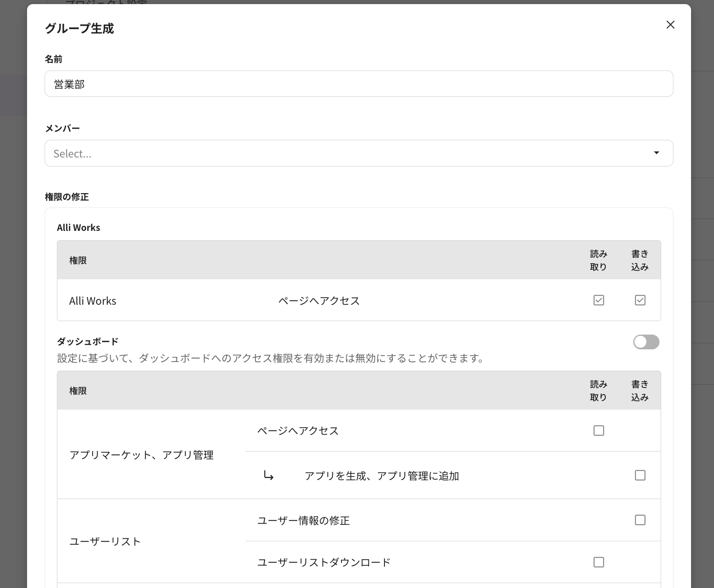Click 読み取り column header in dashboard table
This screenshot has width=714, height=588.
click(x=598, y=390)
